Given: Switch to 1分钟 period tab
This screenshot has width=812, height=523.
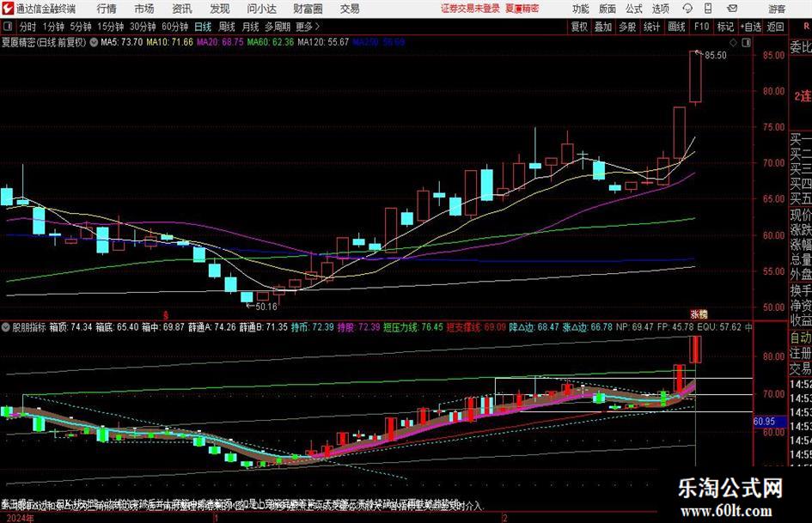Looking at the screenshot, I should click(x=53, y=27).
